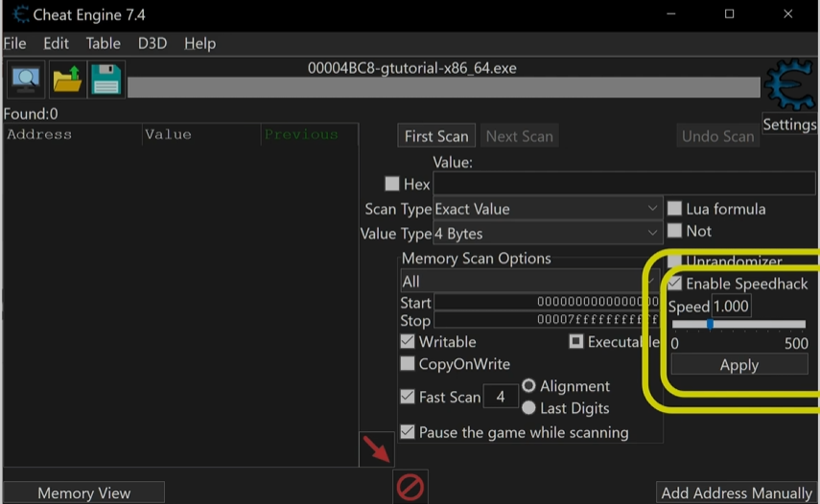Click the Speed value field

pyautogui.click(x=731, y=306)
